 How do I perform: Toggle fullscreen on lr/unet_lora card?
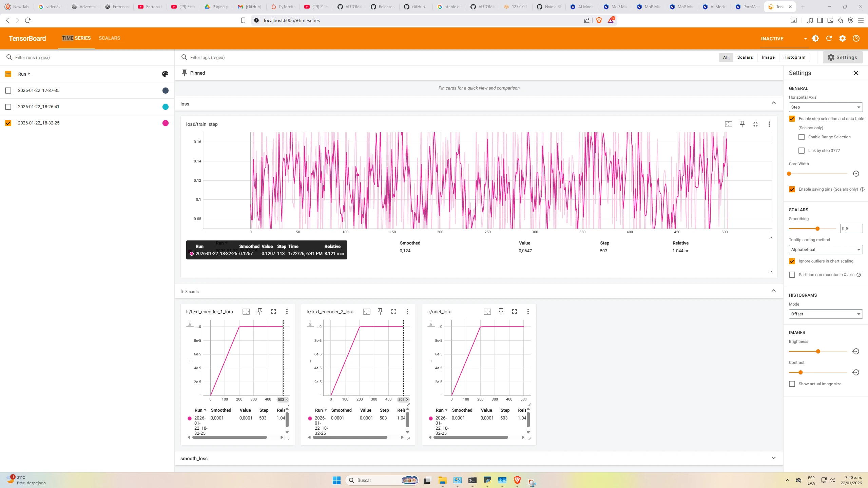pyautogui.click(x=514, y=312)
